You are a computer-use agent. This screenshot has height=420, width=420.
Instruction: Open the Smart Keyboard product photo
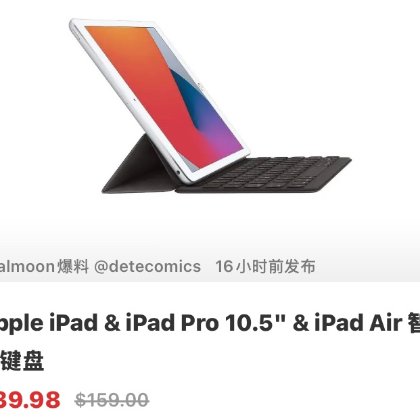[210, 107]
